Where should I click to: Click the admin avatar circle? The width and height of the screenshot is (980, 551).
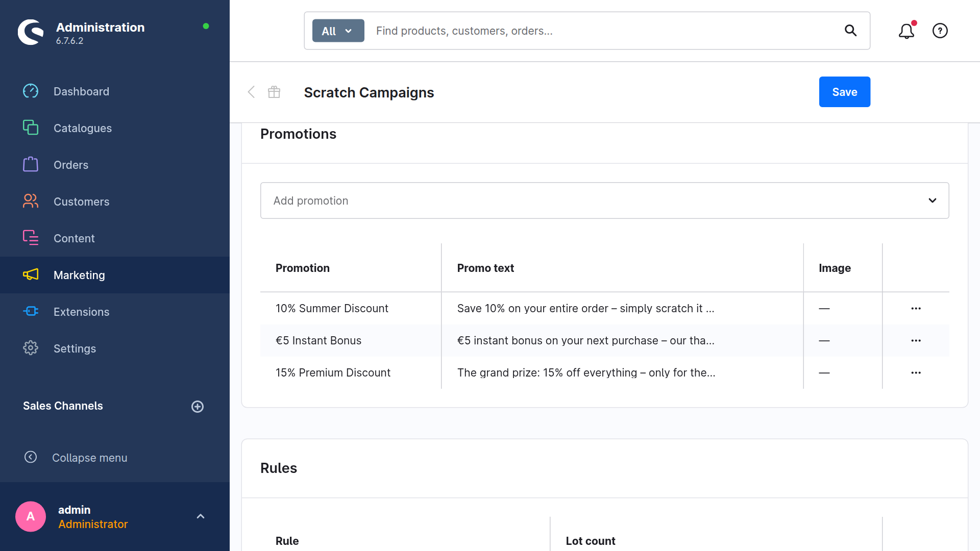coord(31,516)
